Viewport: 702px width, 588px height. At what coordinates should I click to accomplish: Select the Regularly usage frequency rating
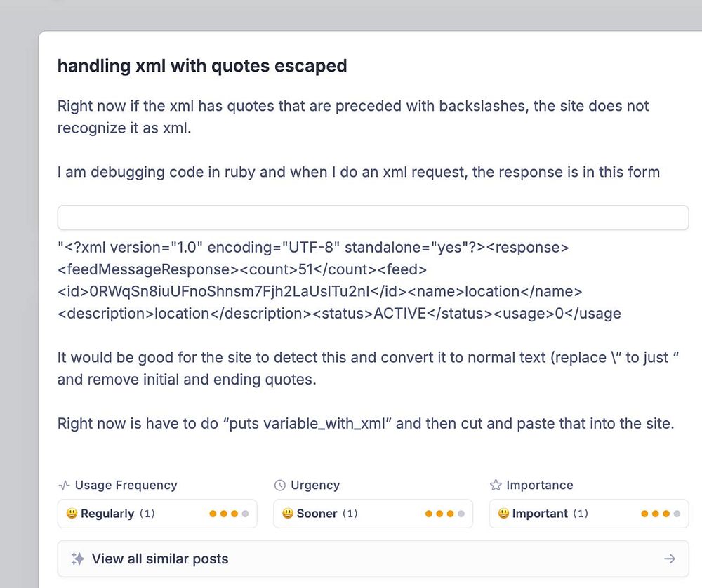[107, 514]
